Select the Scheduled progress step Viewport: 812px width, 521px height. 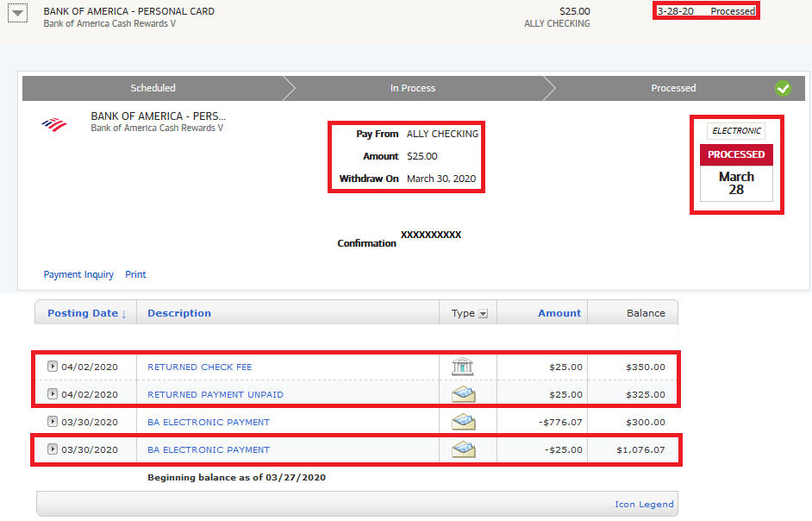click(153, 88)
